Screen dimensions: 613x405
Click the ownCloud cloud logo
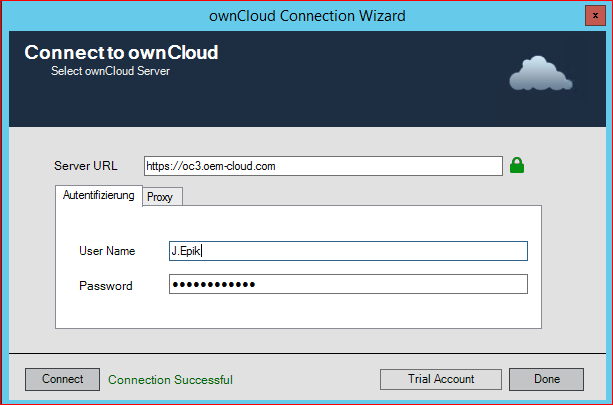[x=541, y=73]
